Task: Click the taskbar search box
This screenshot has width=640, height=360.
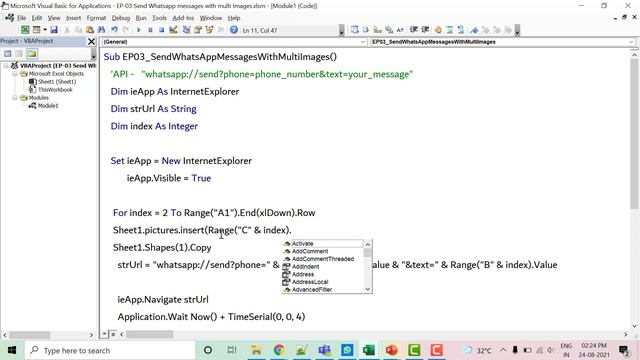Action: tap(110, 350)
